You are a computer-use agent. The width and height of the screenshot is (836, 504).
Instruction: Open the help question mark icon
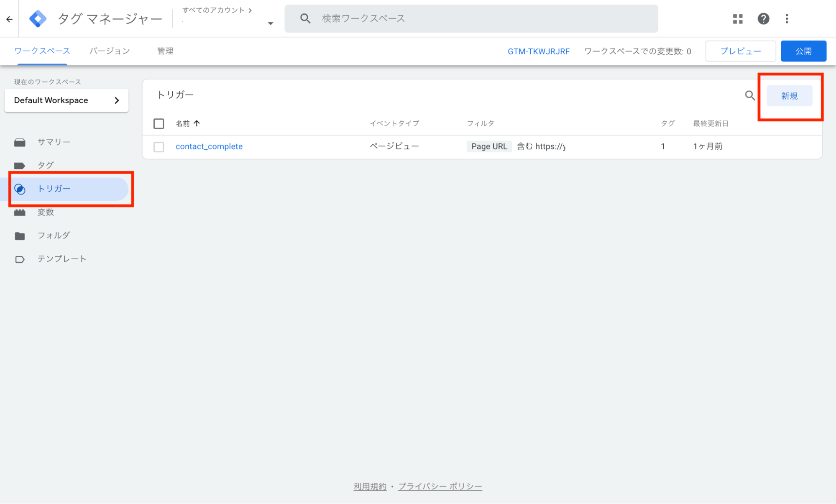point(763,19)
